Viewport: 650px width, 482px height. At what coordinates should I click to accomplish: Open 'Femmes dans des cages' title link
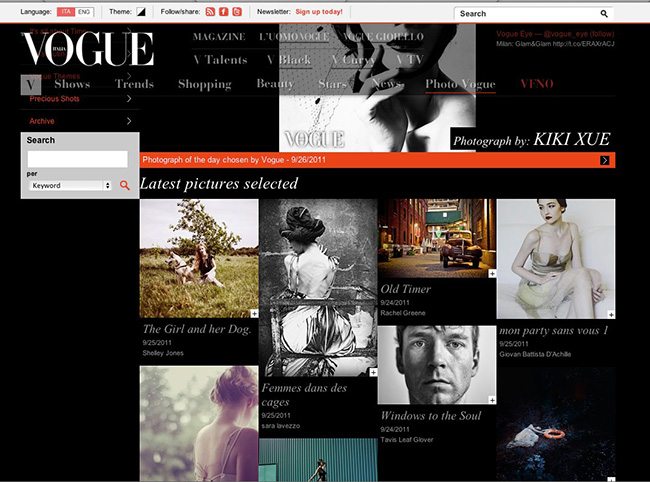304,395
